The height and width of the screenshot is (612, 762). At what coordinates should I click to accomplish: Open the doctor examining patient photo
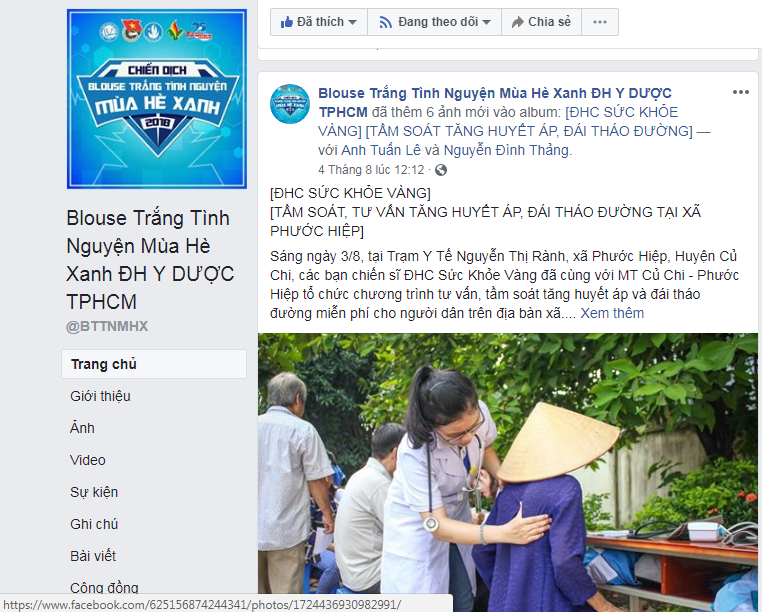coord(508,472)
